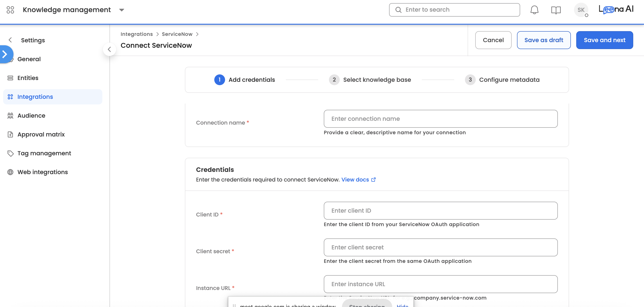Go to ServiceNow breadcrumb

(x=177, y=34)
